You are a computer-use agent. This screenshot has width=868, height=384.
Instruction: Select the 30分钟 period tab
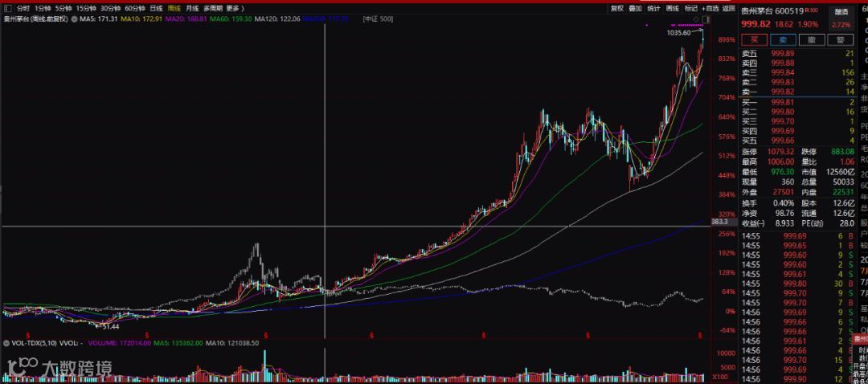[110, 8]
